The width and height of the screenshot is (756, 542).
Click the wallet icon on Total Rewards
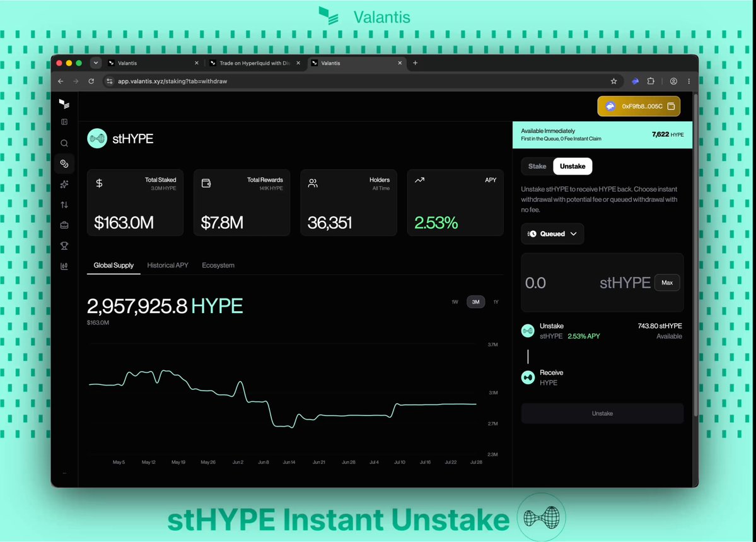pos(206,183)
